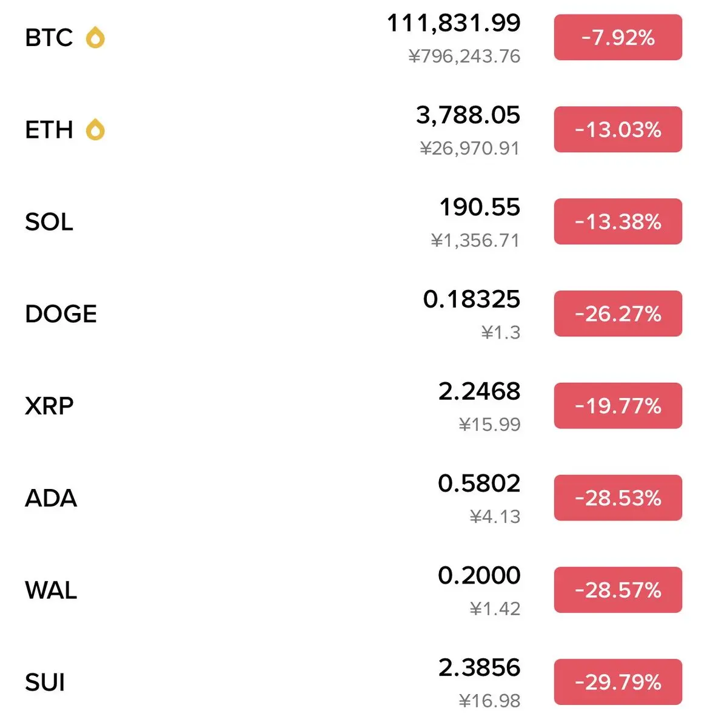The width and height of the screenshot is (707, 728).
Task: Open the BTC ticker row
Action: tap(49, 38)
